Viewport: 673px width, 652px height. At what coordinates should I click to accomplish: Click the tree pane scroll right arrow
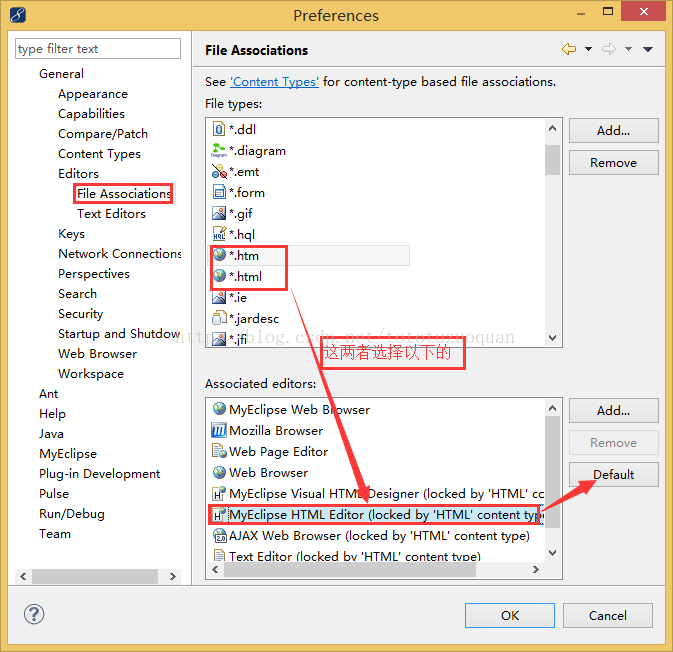173,576
